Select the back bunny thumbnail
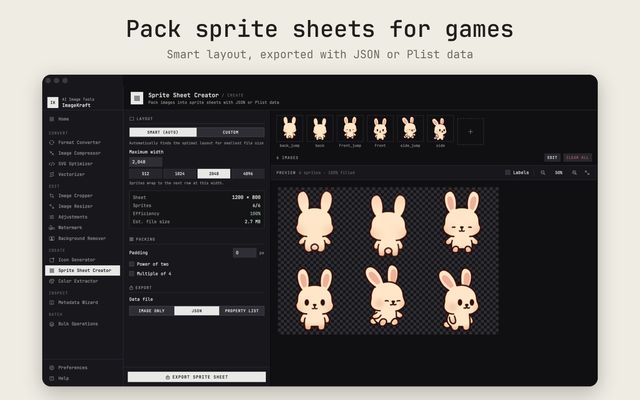 tap(320, 128)
